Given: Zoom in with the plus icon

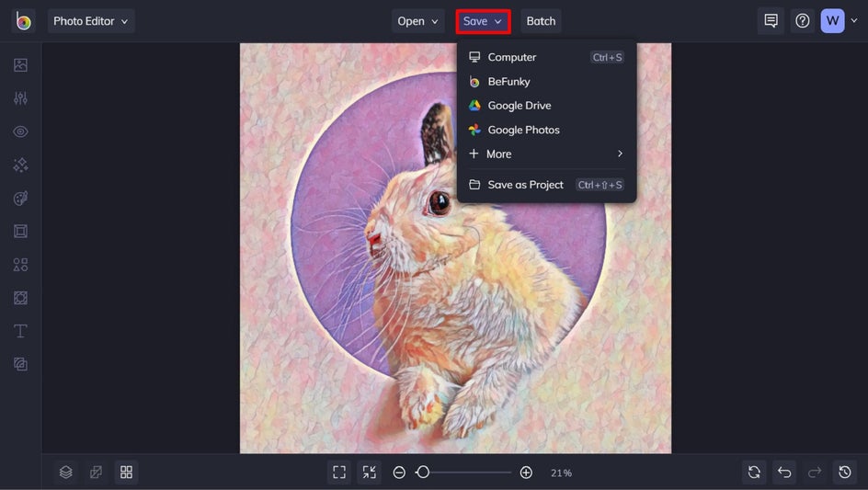Looking at the screenshot, I should tap(526, 473).
